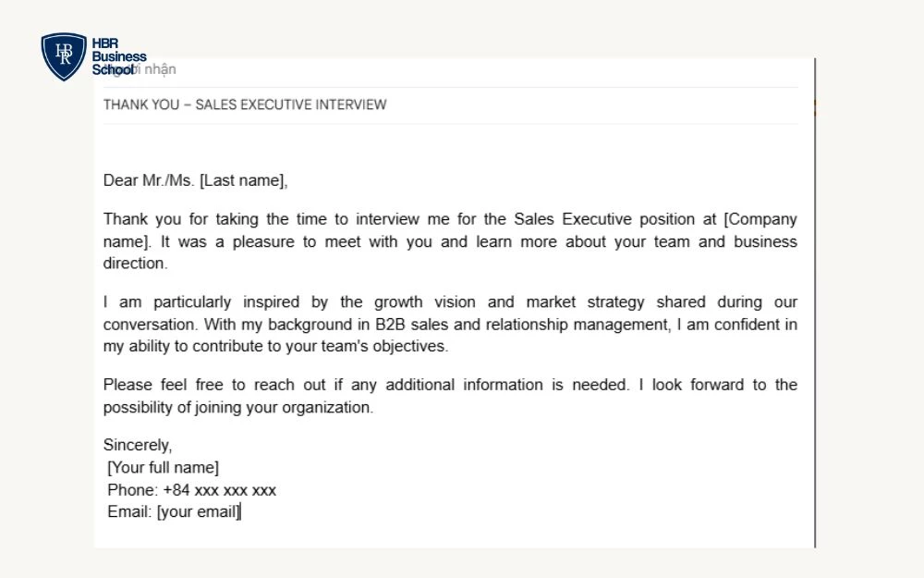Click the blank line above the greeting

click(x=451, y=147)
